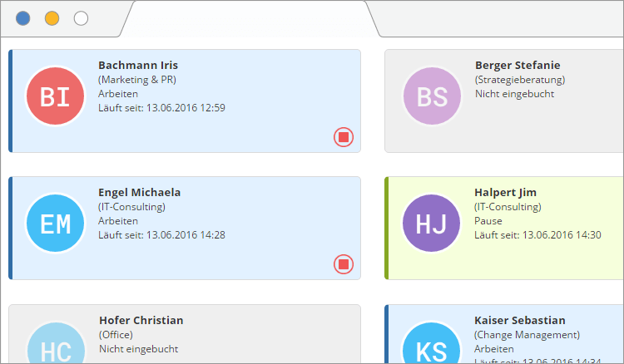
Task: Open Kaiser Sebastian's employee card
Action: point(504,334)
